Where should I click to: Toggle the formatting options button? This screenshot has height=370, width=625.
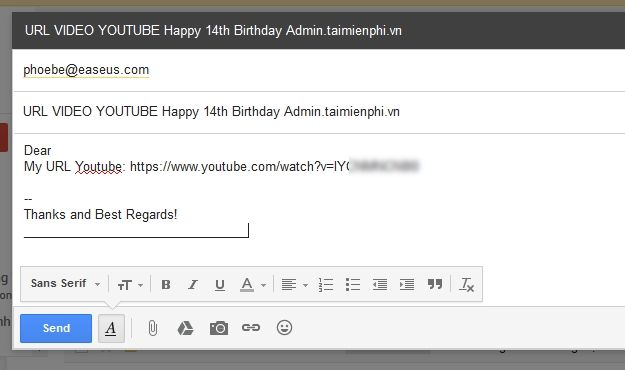pyautogui.click(x=111, y=328)
